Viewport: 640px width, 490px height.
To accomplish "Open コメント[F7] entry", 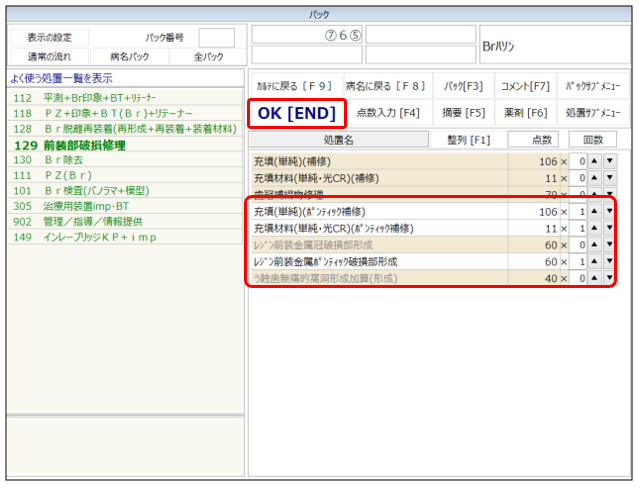I will (x=525, y=85).
